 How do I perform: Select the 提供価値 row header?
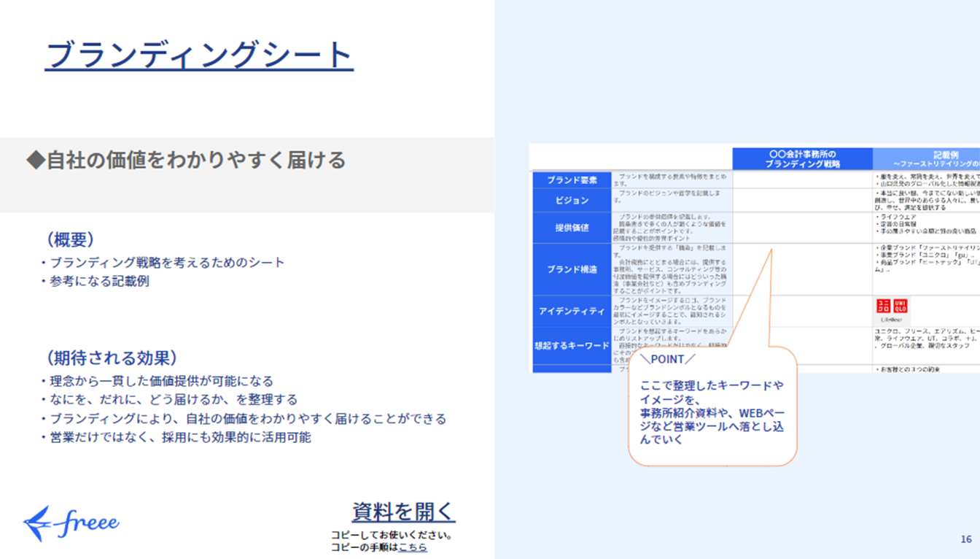(x=572, y=228)
